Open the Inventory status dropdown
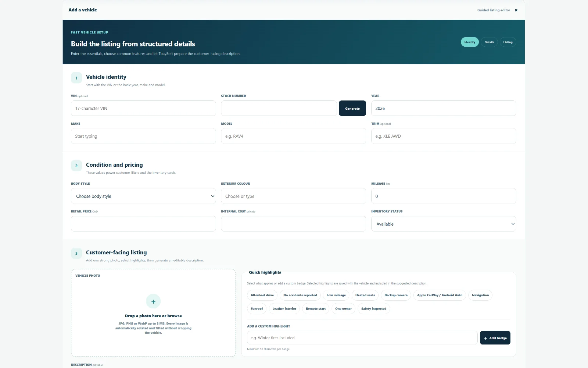588x368 pixels. [x=444, y=224]
